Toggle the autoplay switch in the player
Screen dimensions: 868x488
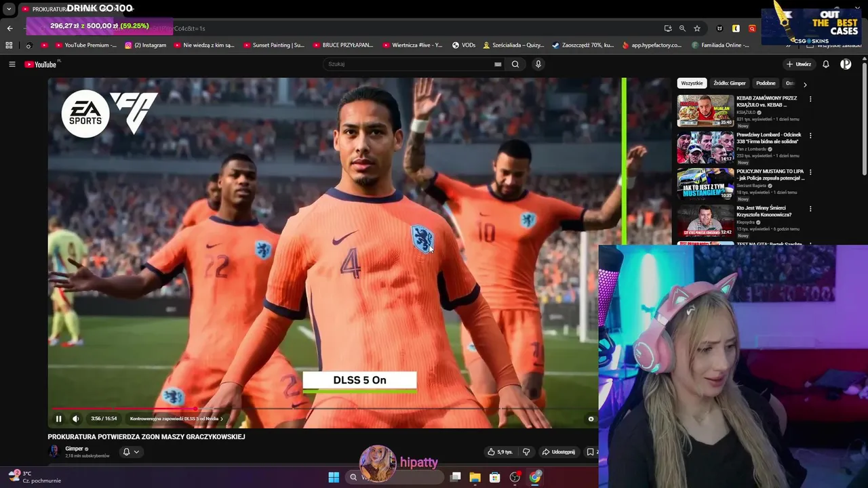click(591, 419)
